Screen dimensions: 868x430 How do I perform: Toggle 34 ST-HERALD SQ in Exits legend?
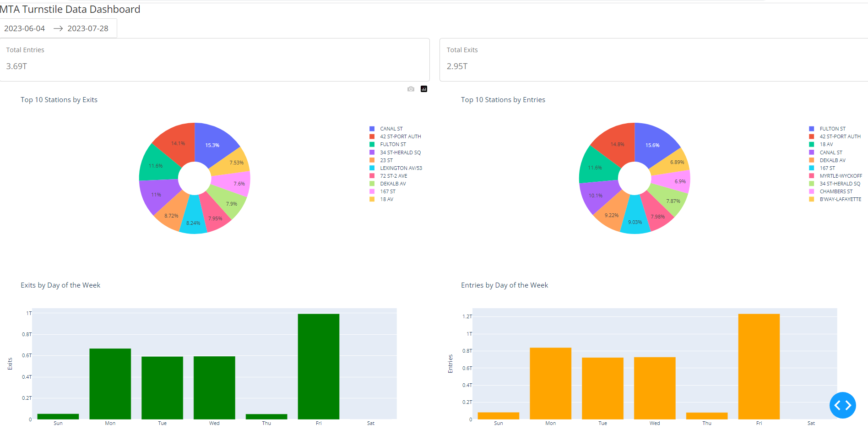pos(395,152)
